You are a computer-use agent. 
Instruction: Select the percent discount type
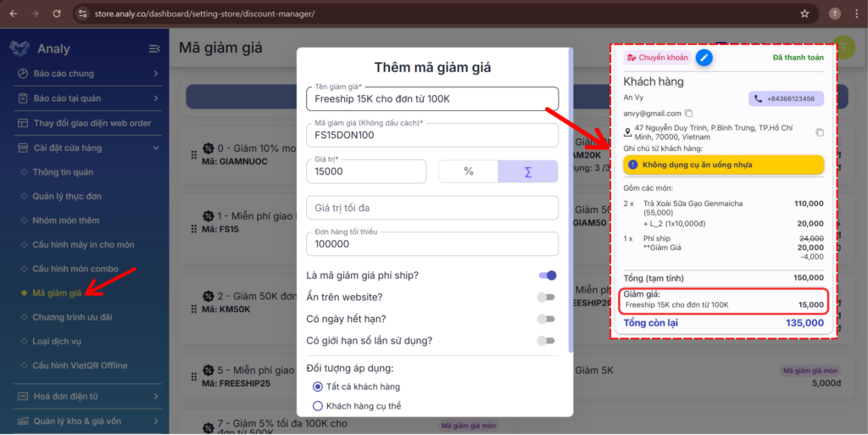pos(468,171)
